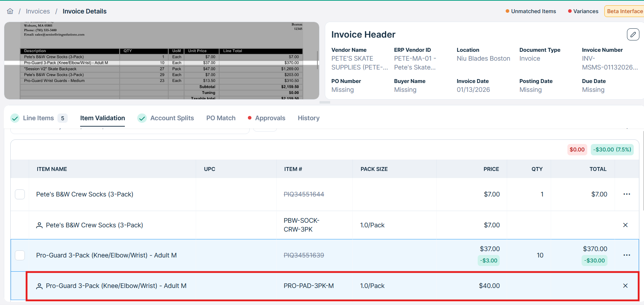The height and width of the screenshot is (305, 644).
Task: Click the Due Date Missing value
Action: tap(593, 90)
